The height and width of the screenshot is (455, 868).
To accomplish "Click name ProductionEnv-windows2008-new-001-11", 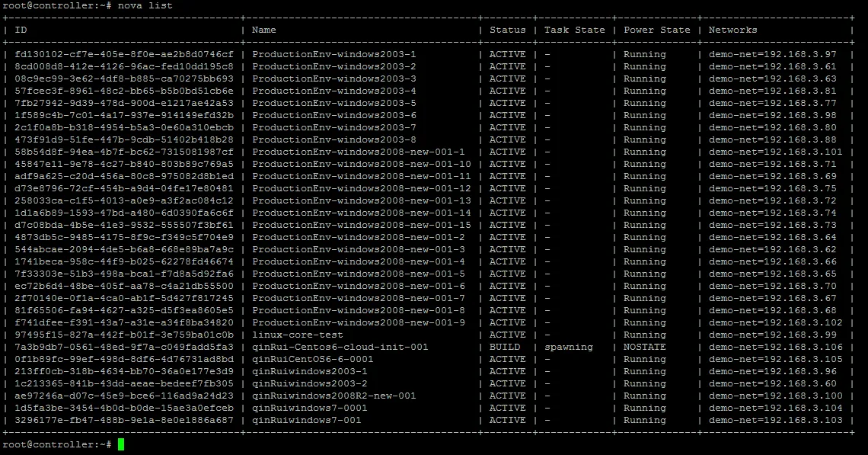I will (362, 176).
